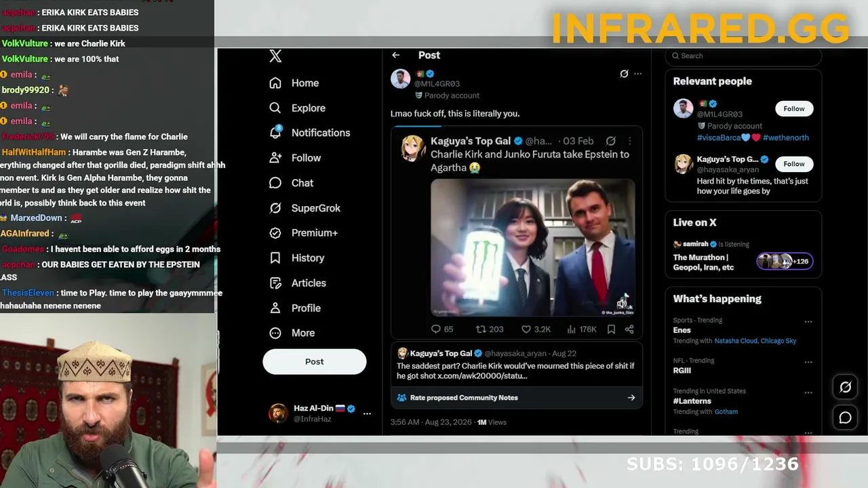Open Notifications in the sidebar

309,133
